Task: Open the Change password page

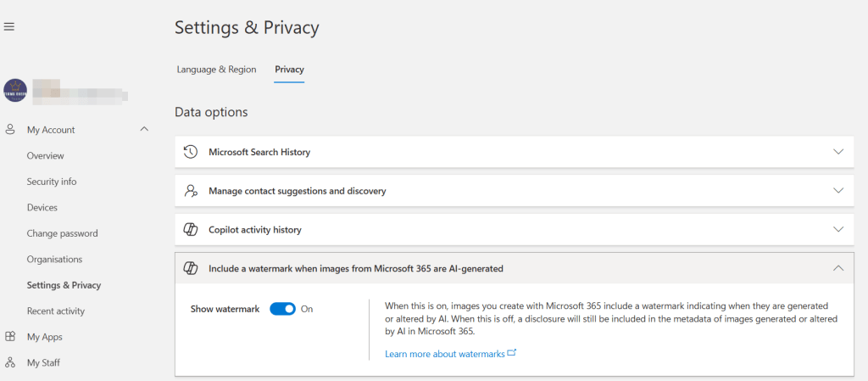Action: pyautogui.click(x=62, y=233)
